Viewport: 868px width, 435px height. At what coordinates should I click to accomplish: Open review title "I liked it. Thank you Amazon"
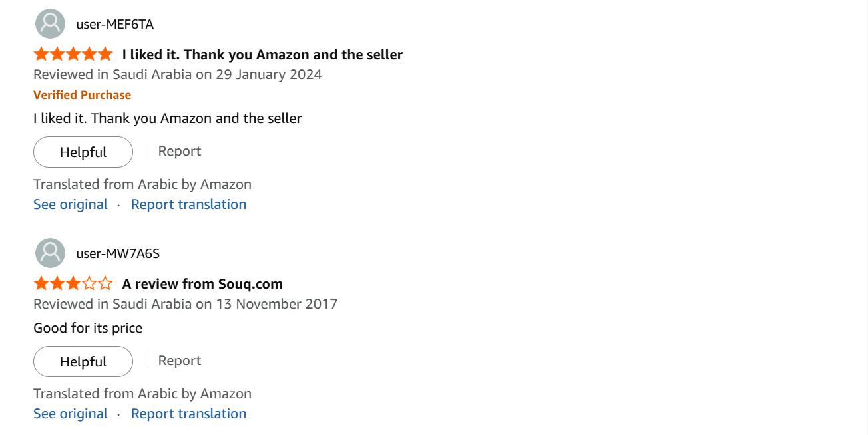click(262, 55)
